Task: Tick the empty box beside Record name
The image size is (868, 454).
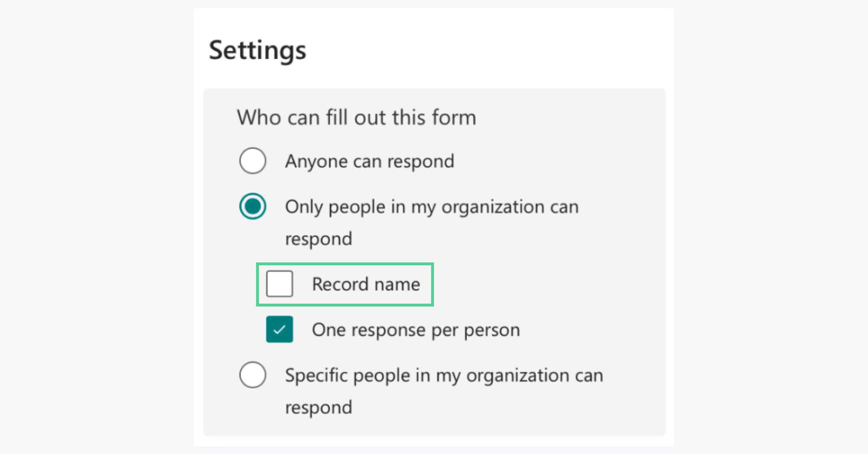Action: pyautogui.click(x=279, y=284)
